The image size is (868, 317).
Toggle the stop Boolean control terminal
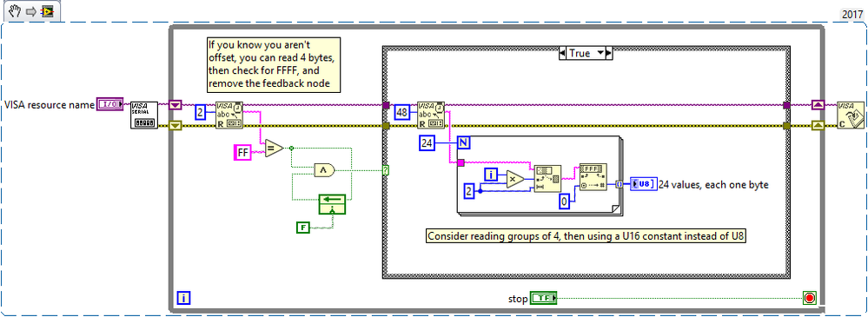click(544, 298)
